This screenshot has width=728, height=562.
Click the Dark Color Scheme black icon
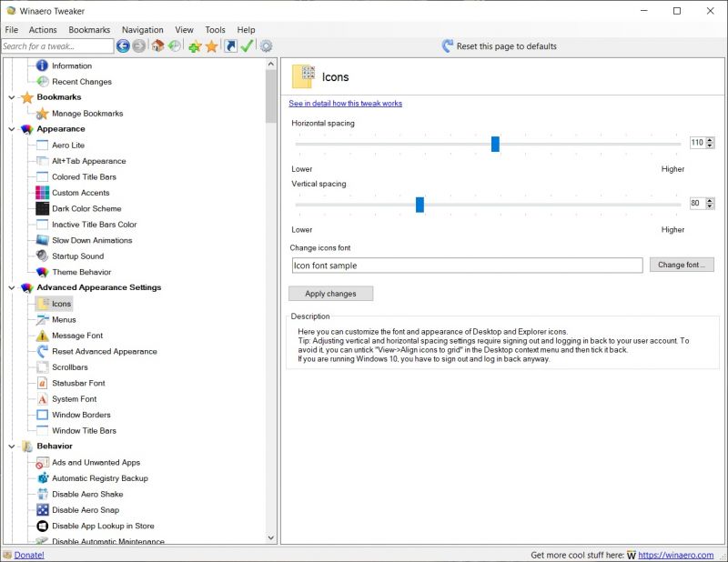click(x=42, y=208)
